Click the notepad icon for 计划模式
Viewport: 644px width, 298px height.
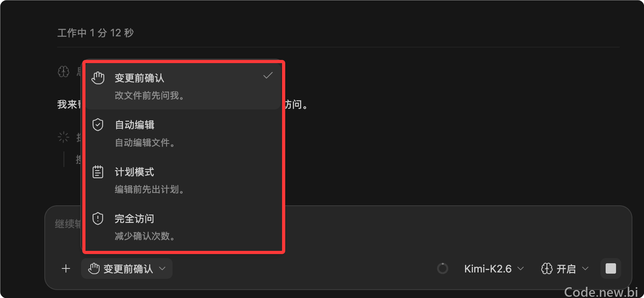point(98,172)
